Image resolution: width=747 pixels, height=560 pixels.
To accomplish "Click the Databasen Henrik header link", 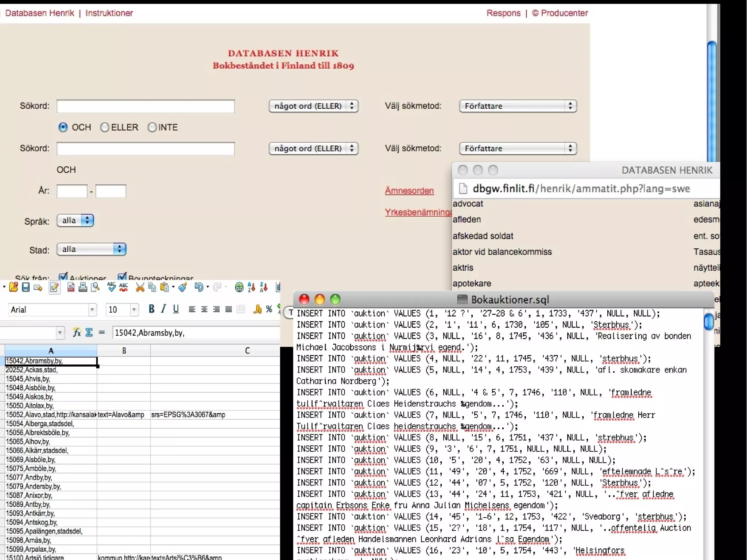I will (39, 13).
